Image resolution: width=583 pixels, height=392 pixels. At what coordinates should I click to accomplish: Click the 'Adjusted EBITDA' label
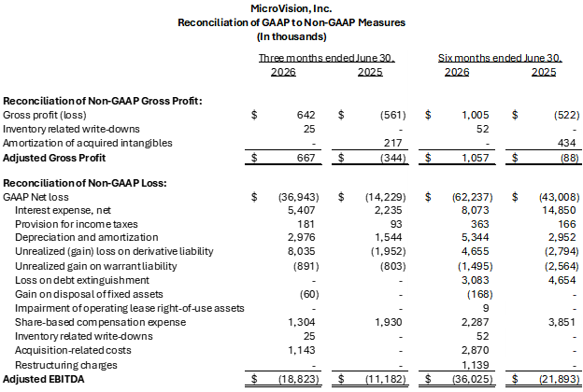tap(44, 379)
